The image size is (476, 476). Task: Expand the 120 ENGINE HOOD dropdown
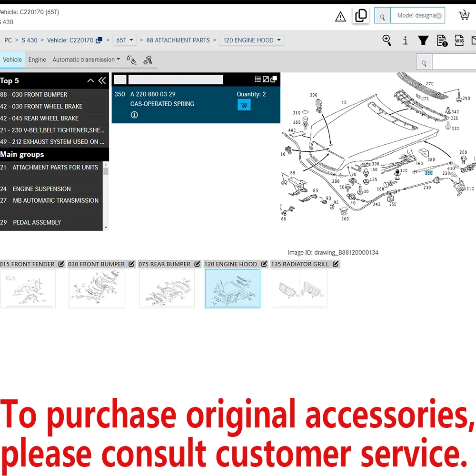click(252, 40)
